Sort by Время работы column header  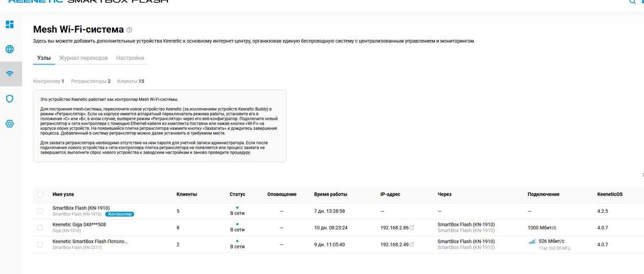click(330, 194)
